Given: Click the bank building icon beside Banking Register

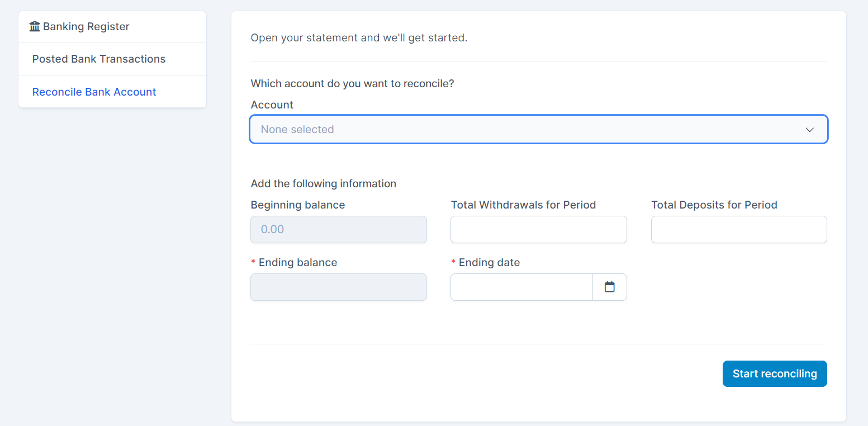Looking at the screenshot, I should [35, 26].
